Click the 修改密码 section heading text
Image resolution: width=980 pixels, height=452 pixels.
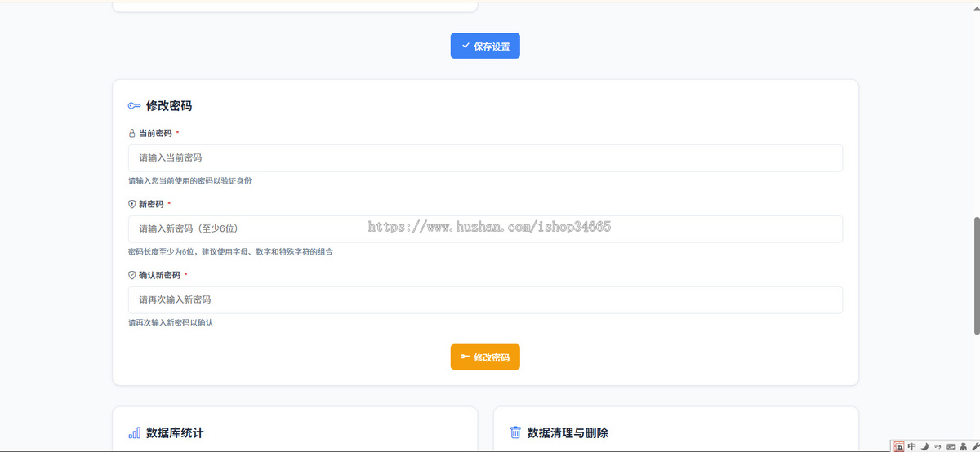click(169, 106)
